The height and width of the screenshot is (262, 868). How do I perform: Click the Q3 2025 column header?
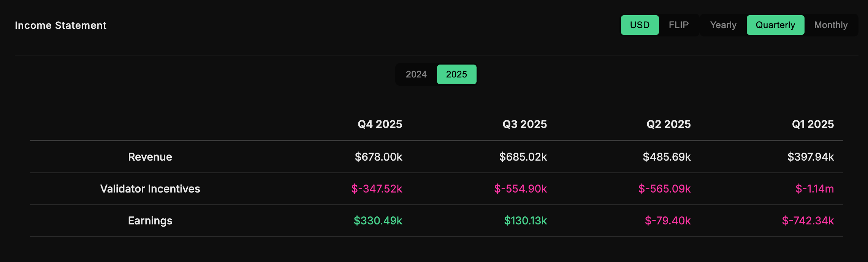524,124
